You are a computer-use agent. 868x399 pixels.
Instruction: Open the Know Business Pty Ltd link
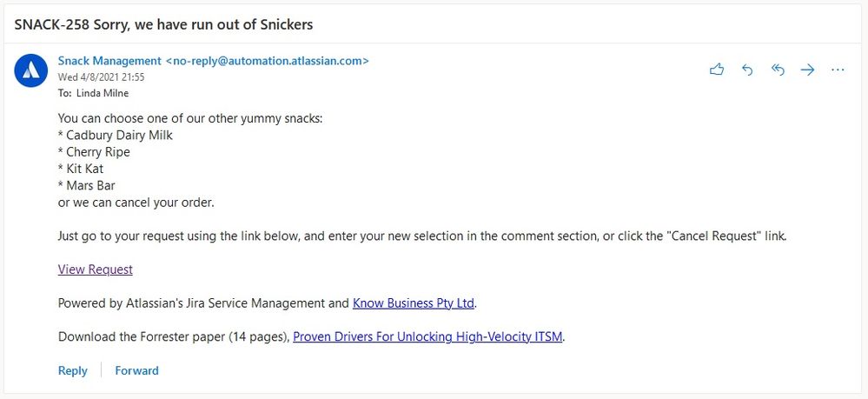point(414,303)
